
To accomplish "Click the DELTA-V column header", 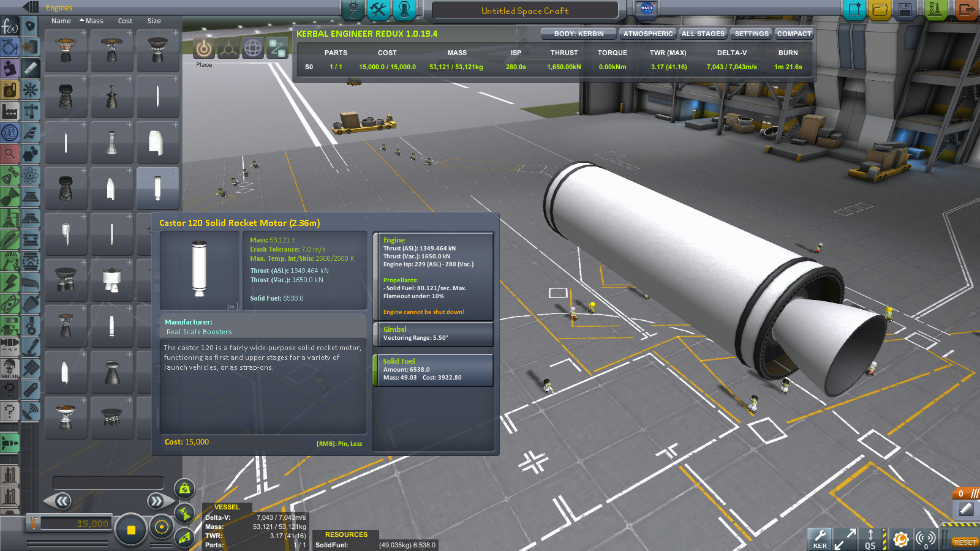I will pyautogui.click(x=731, y=53).
